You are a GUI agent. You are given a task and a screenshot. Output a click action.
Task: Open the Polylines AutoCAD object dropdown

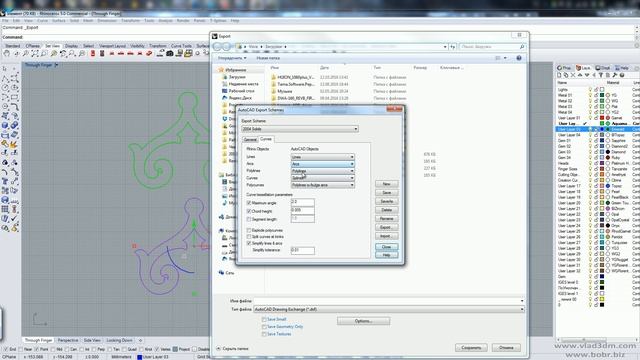pos(322,171)
